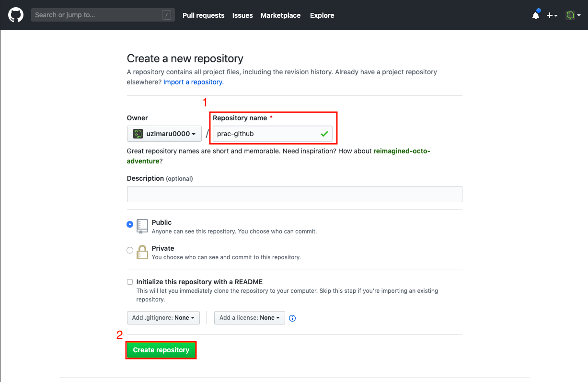
Task: Click the slash shortcut icon in search
Action: (x=166, y=15)
